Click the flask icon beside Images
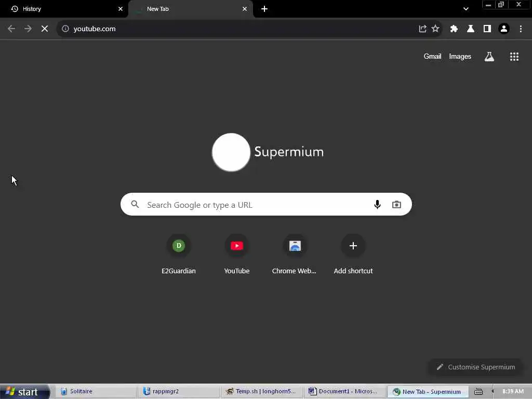Viewport: 532px width, 399px height. tap(489, 57)
